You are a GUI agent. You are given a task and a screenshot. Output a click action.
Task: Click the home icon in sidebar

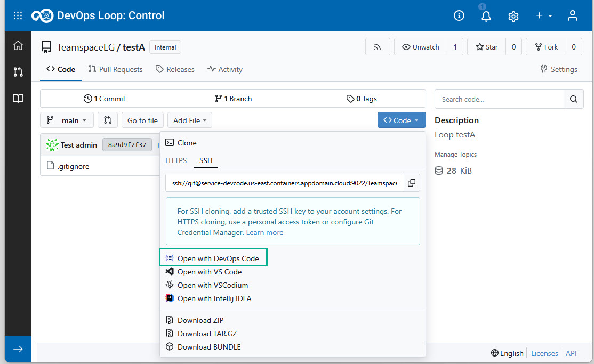point(18,46)
